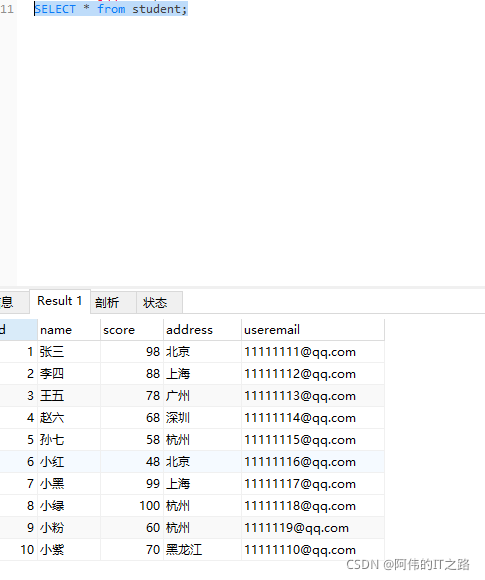Click the id cell 1 in 张三's row

pos(18,352)
